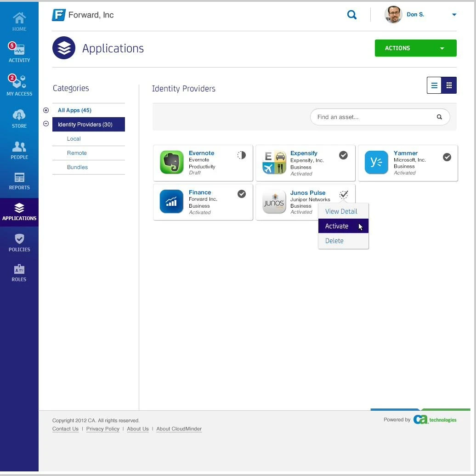The image size is (476, 476).
Task: Click Finance activated checkmark icon
Action: click(242, 194)
